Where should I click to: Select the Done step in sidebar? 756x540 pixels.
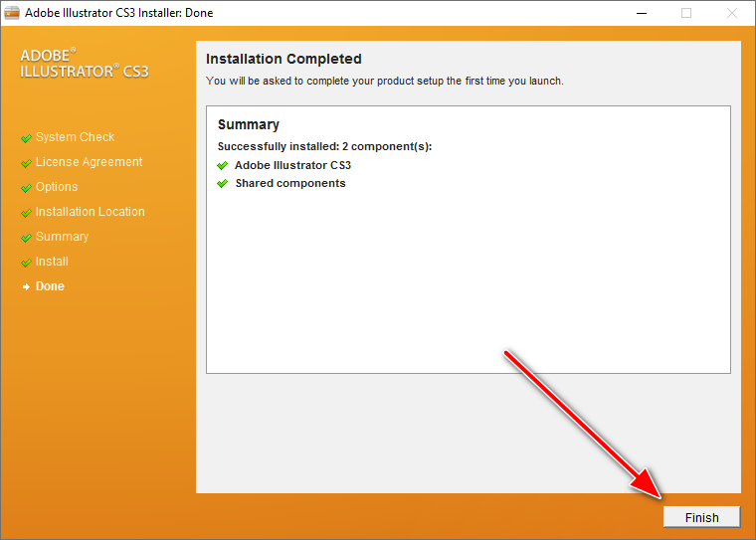(x=50, y=286)
